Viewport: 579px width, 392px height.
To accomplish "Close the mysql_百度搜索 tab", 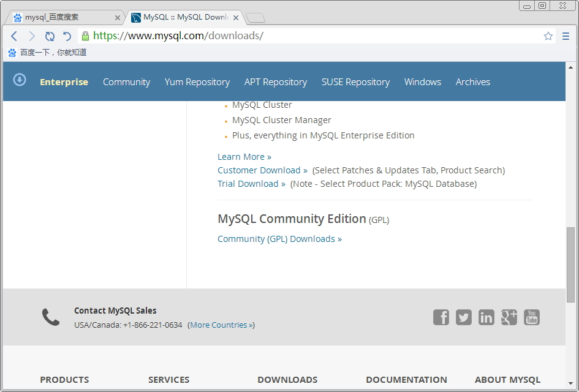I will tap(118, 18).
